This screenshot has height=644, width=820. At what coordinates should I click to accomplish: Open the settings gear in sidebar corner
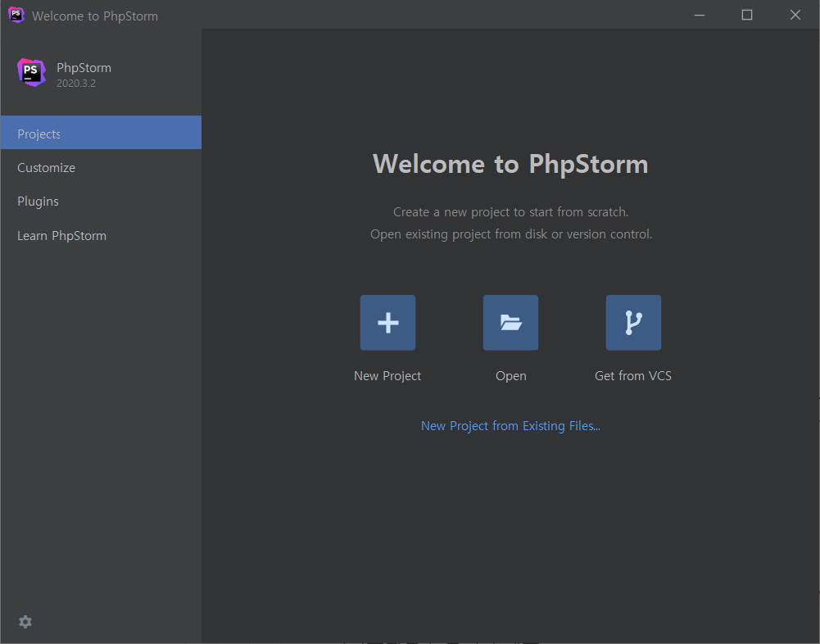point(25,622)
